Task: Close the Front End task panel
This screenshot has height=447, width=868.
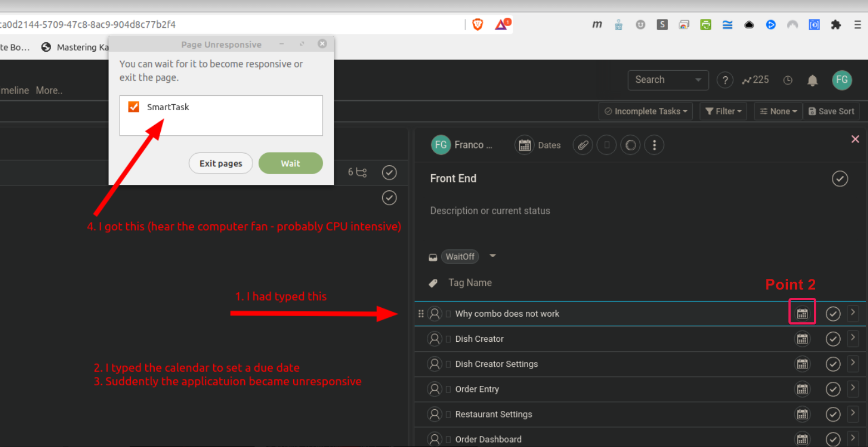Action: [855, 139]
